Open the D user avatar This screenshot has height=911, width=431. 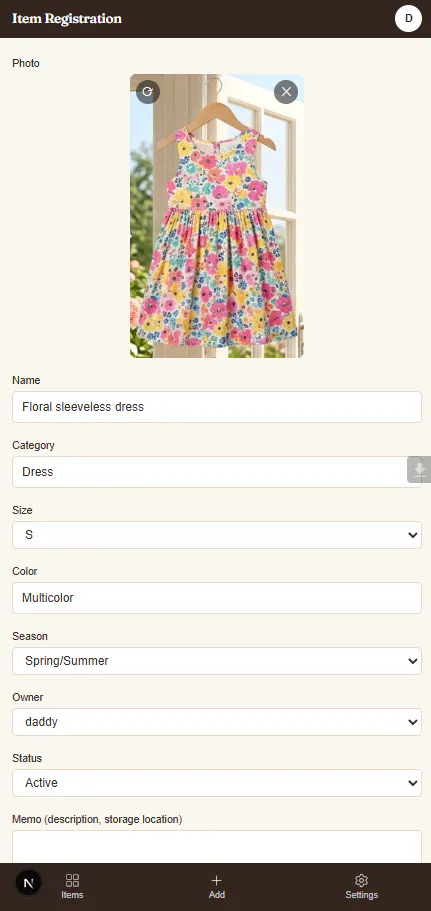(408, 19)
